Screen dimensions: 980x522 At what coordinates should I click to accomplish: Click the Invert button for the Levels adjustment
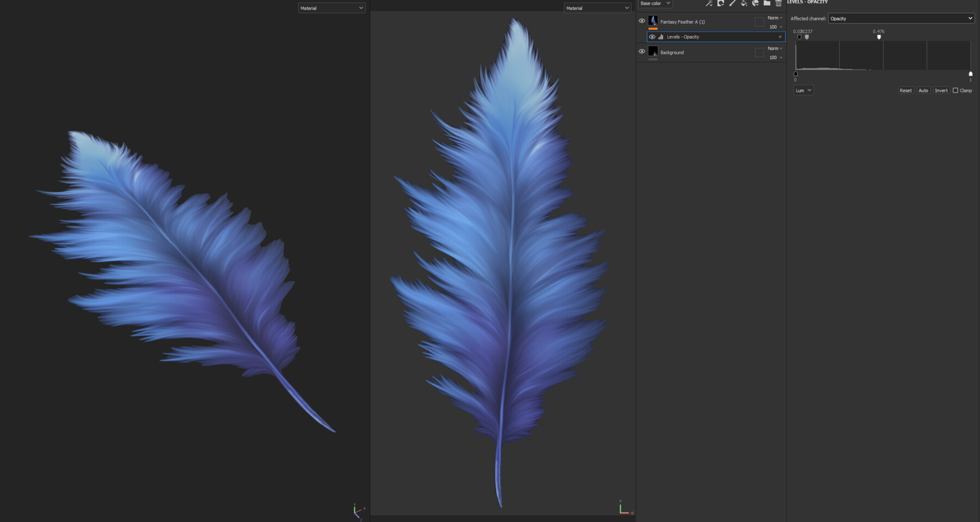941,90
